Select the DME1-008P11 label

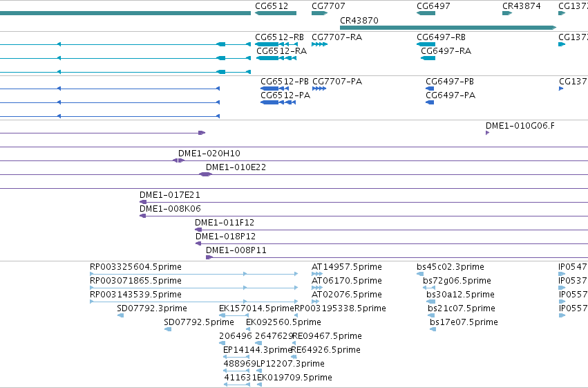[x=236, y=250]
